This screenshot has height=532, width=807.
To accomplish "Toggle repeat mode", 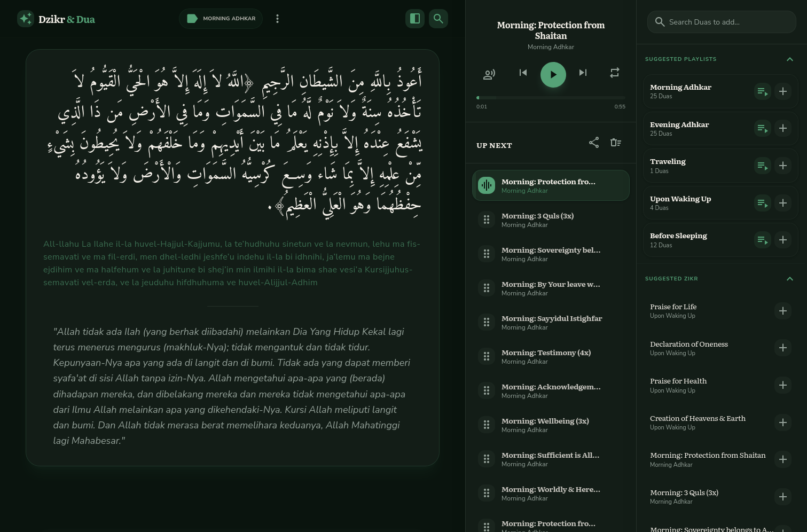I will pos(615,73).
